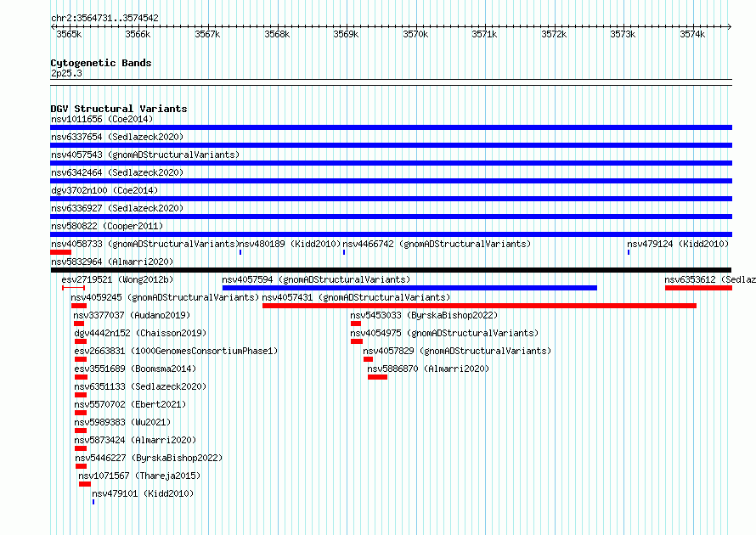Select nsv6336927 (Sedlazeck2020) label
The width and height of the screenshot is (756, 535).
coord(117,208)
